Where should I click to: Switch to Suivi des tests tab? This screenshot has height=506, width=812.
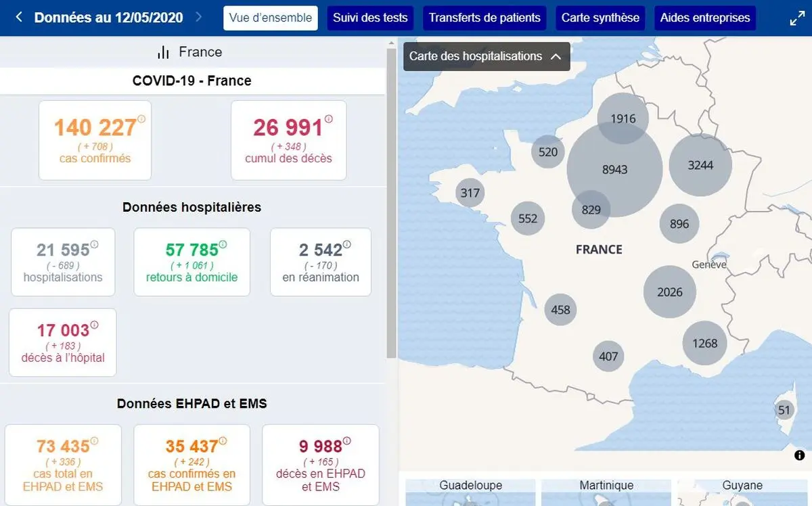(370, 18)
